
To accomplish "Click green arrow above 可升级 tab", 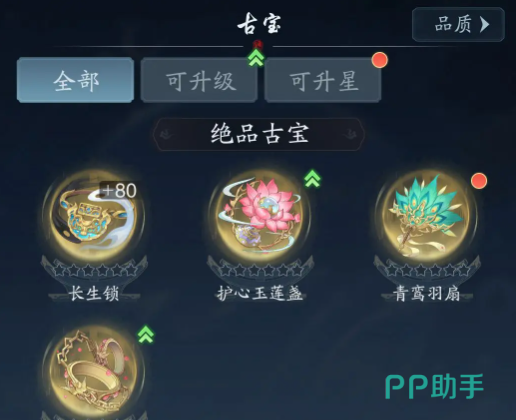I will tap(256, 58).
